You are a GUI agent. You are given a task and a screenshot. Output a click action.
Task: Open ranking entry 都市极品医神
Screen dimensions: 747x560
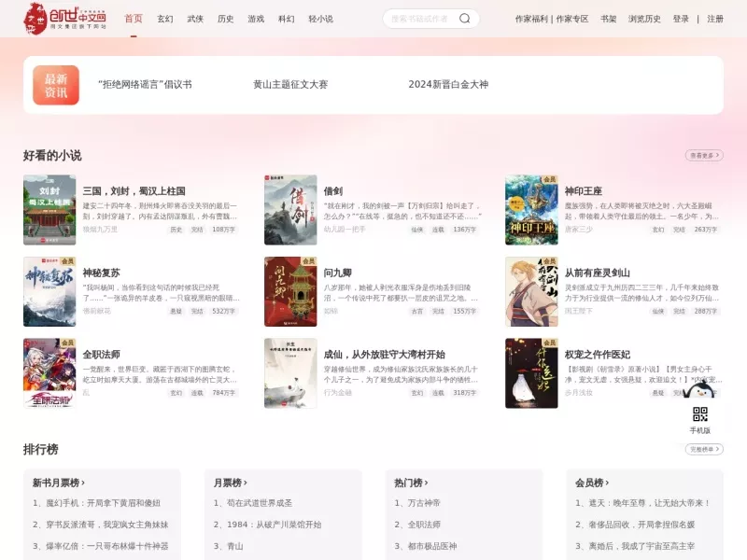tap(426, 546)
